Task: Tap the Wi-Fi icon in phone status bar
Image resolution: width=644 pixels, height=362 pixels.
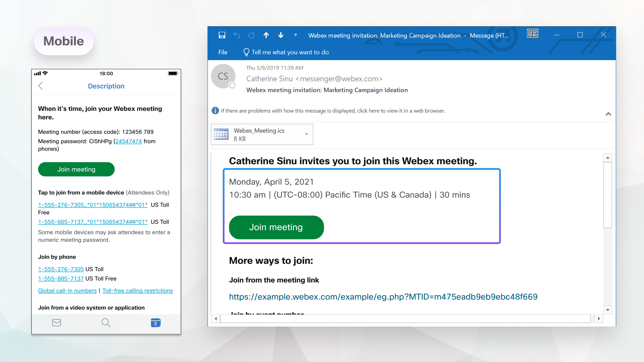Action: (45, 73)
